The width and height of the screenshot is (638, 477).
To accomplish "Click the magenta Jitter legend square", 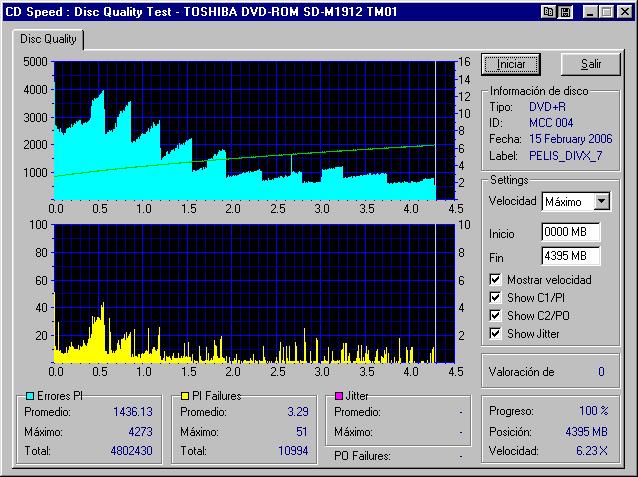I will pos(341,397).
